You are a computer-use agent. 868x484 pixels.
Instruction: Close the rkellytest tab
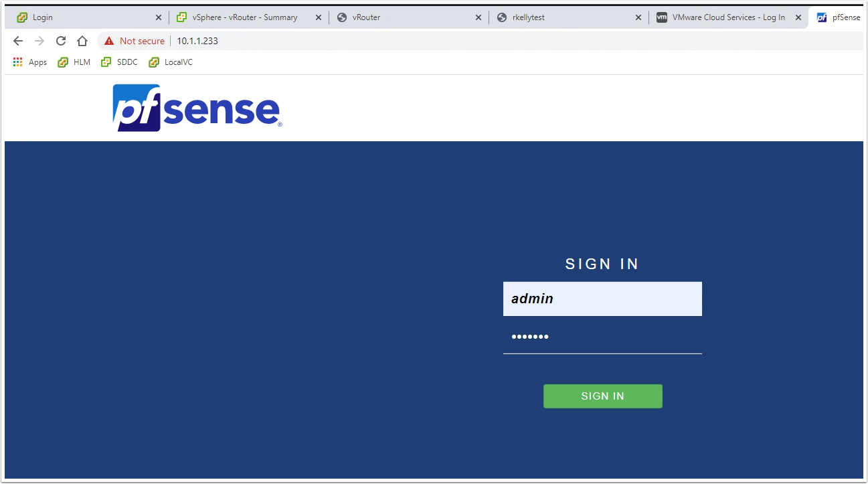click(x=638, y=17)
